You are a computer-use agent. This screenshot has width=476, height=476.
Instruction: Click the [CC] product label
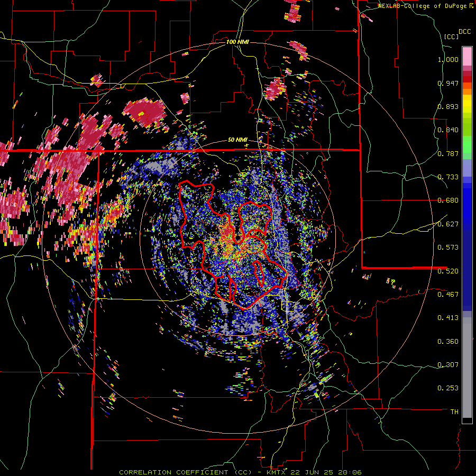[451, 36]
